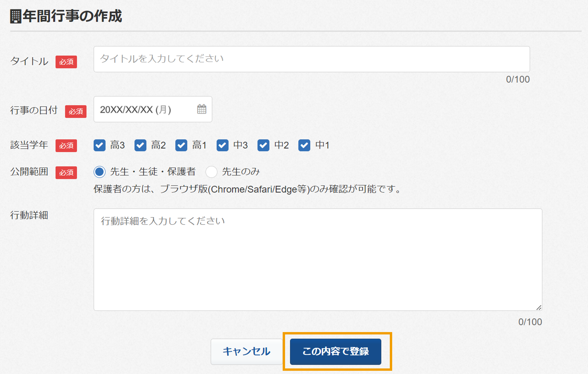
Task: Open the calendar picker icon
Action: pyautogui.click(x=202, y=109)
